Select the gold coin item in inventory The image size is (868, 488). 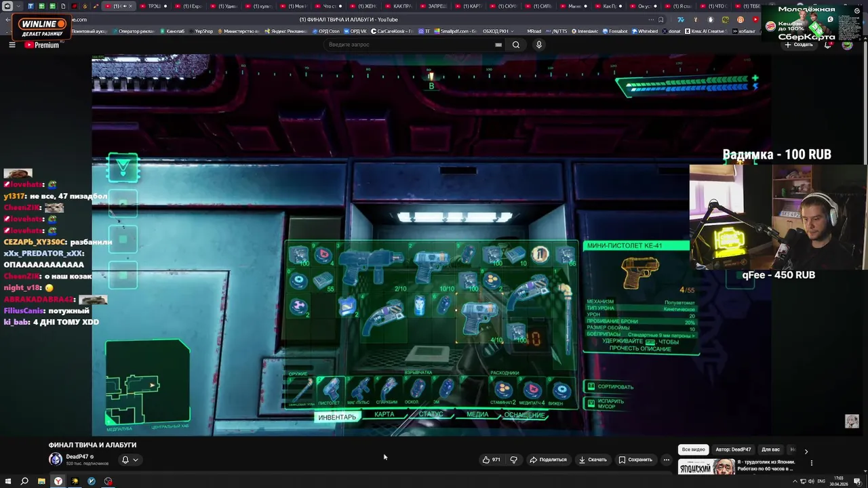(540, 255)
